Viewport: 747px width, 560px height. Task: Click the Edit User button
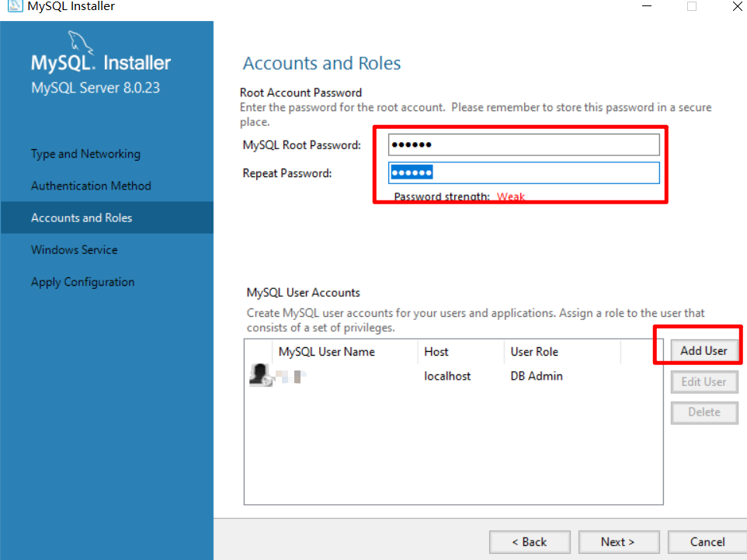coord(704,382)
